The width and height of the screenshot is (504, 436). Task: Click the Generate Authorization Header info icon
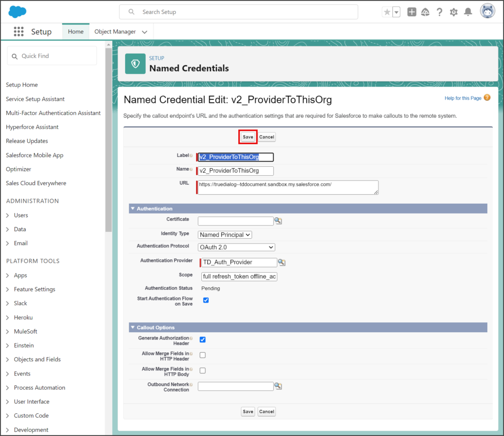tap(191, 338)
